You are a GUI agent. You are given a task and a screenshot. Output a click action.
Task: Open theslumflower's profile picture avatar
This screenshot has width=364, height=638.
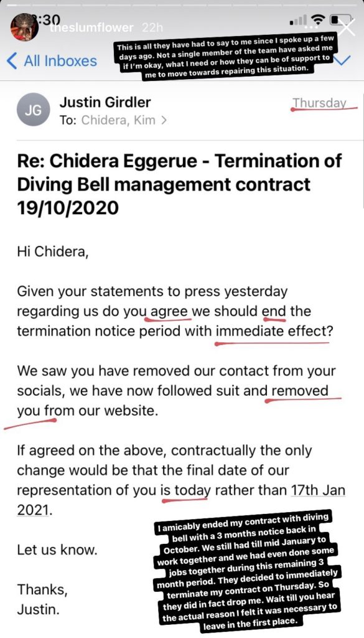click(24, 27)
